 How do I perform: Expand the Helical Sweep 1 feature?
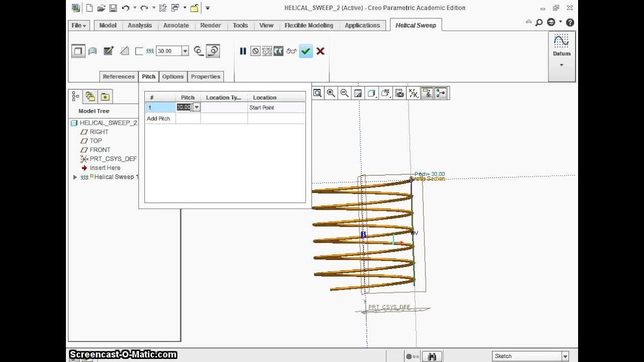[x=75, y=177]
